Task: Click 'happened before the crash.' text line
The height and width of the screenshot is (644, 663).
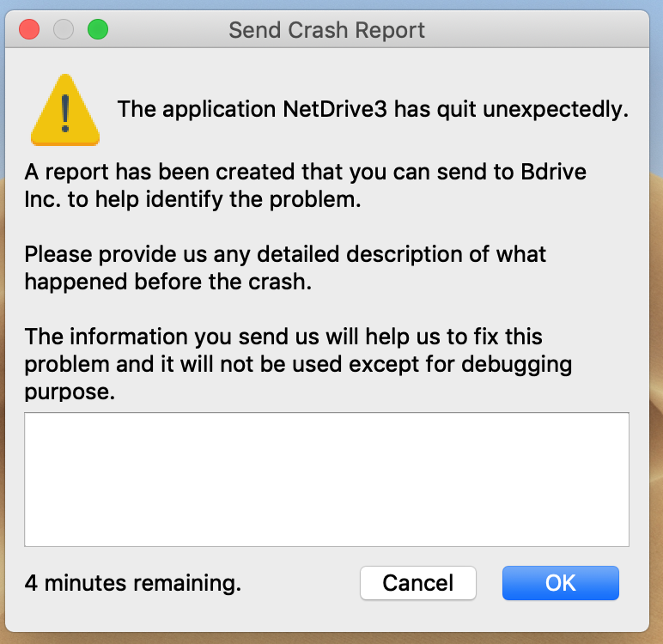Action: (x=167, y=281)
